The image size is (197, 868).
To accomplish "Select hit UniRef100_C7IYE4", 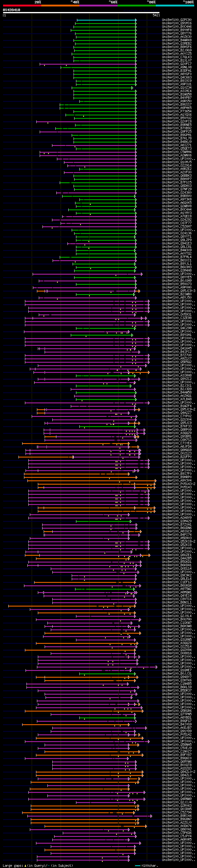I will click(x=177, y=443).
